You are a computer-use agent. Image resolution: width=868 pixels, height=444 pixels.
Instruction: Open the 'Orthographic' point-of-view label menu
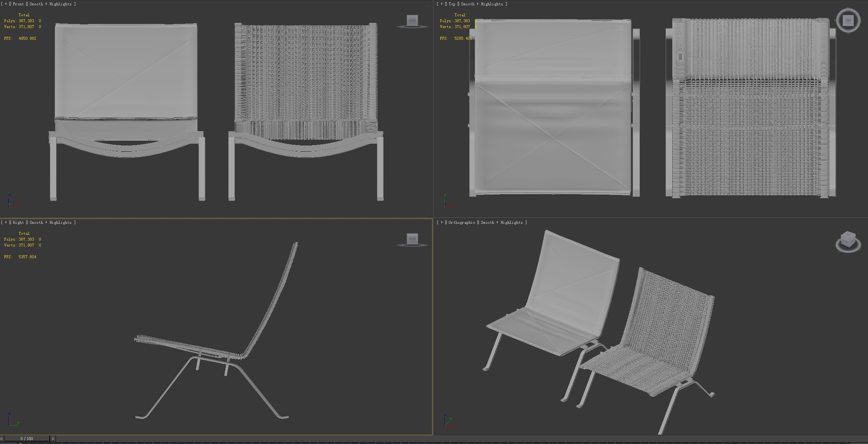[462, 223]
